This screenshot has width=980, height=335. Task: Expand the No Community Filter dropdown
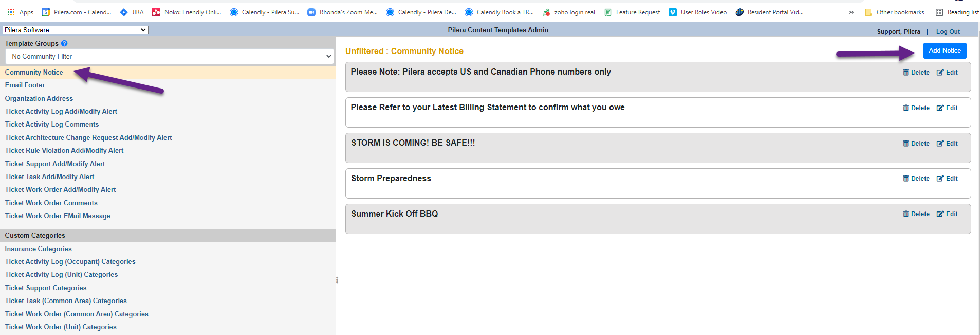(170, 57)
